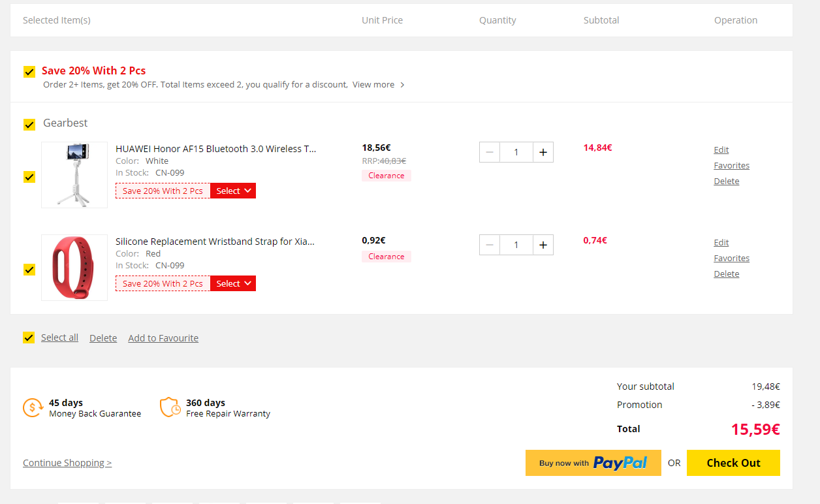Click the - 3,89€ promotion value

[x=766, y=405]
